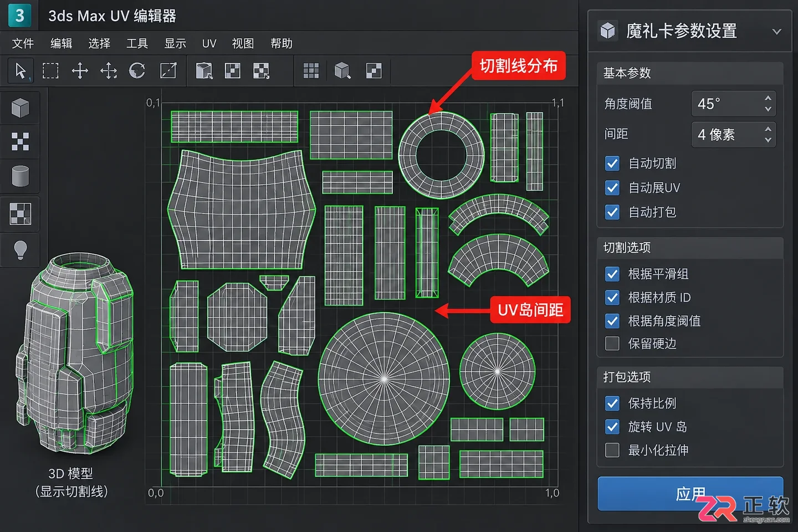This screenshot has width=798, height=532.
Task: Open the 编辑 menu
Action: click(61, 43)
